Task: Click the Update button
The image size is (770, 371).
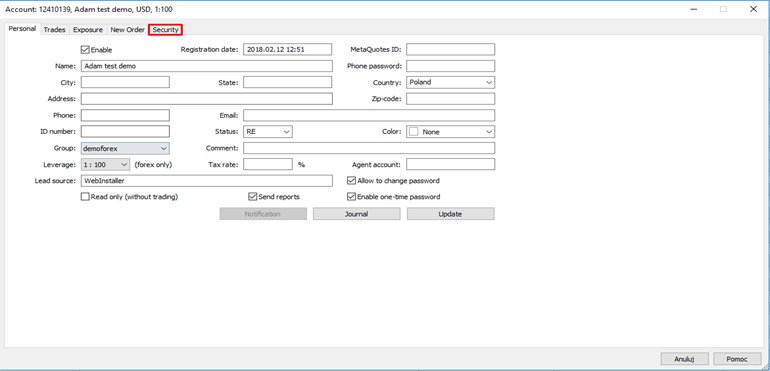Action: tap(450, 214)
